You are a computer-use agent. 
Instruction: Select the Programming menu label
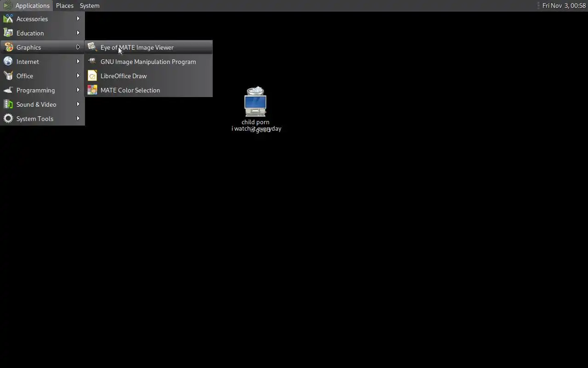(x=35, y=90)
